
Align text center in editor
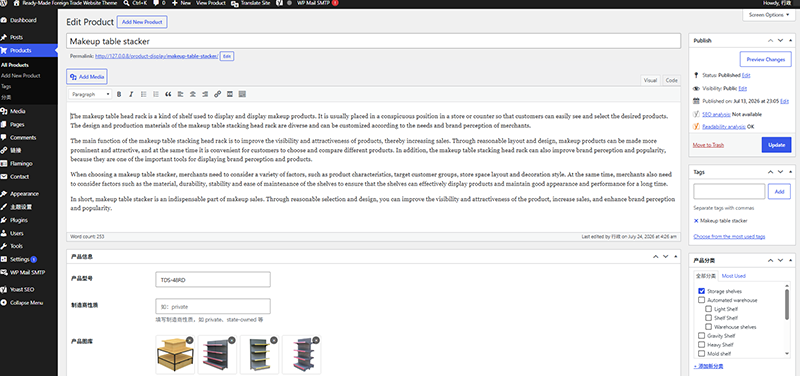pyautogui.click(x=193, y=94)
